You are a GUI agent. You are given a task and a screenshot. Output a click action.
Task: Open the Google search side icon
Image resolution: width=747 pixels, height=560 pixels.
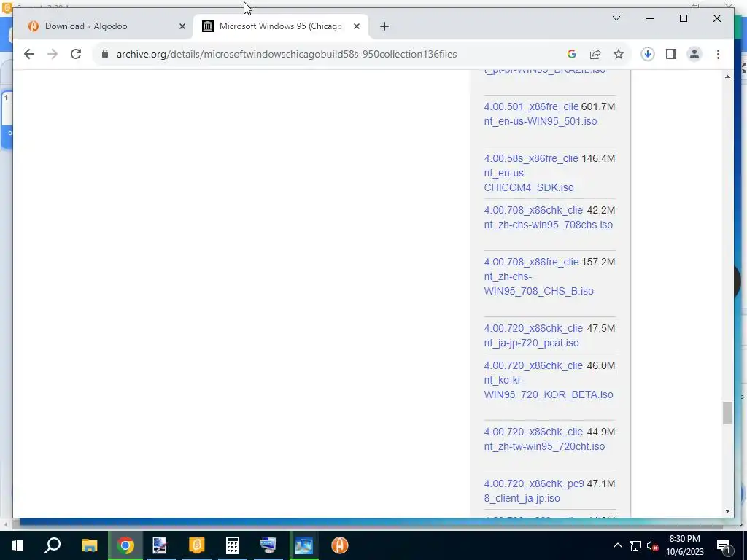click(572, 54)
